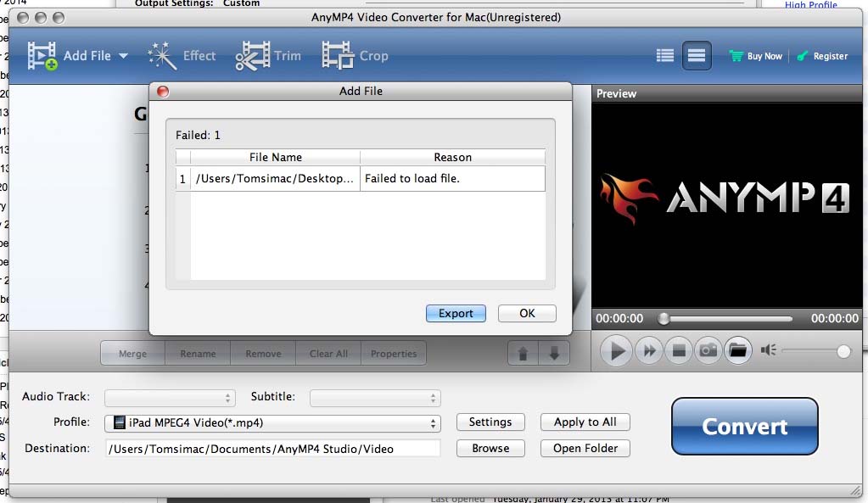Open the Crop tool
The width and height of the screenshot is (868, 503).
[x=355, y=56]
